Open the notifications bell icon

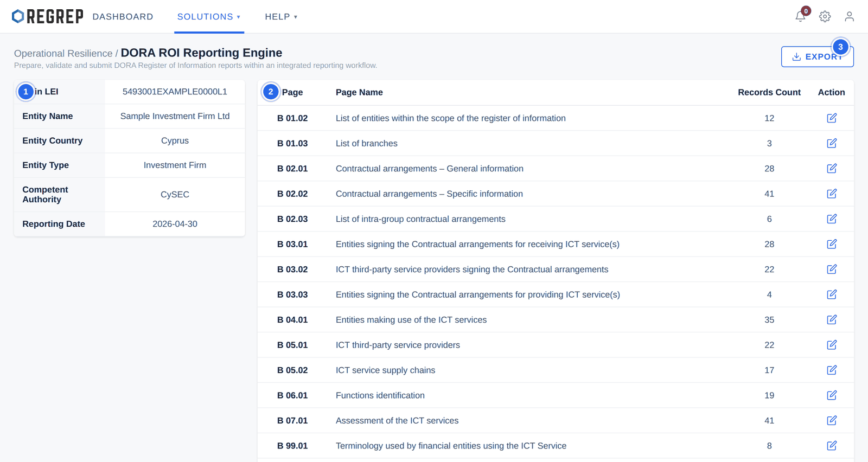(x=800, y=16)
